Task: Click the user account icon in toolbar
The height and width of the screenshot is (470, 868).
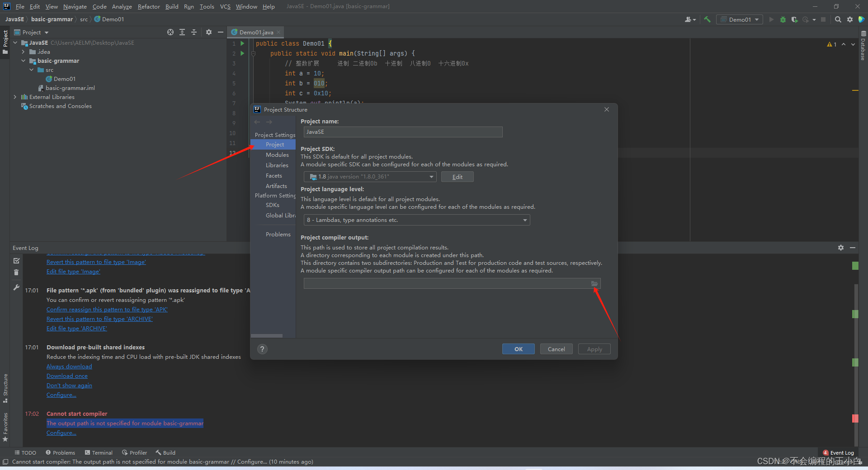Action: [x=690, y=19]
